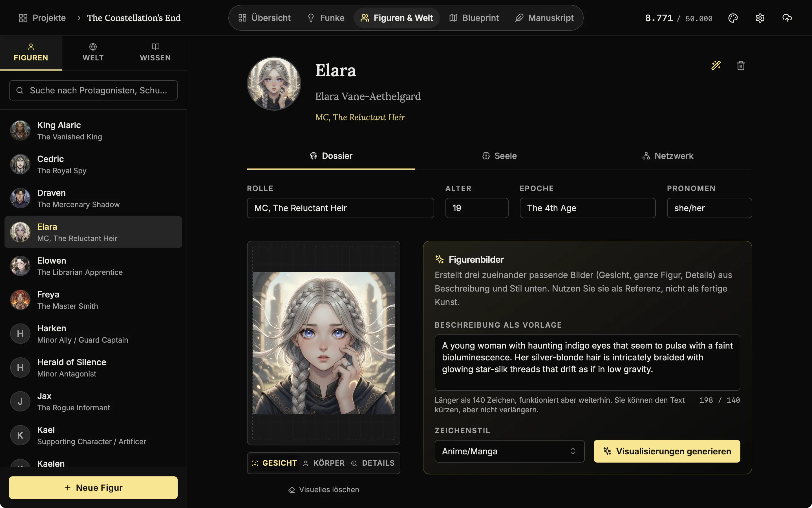This screenshot has width=812, height=508.
Task: Click the Beschreibung als Vorlage text area
Action: 587,363
